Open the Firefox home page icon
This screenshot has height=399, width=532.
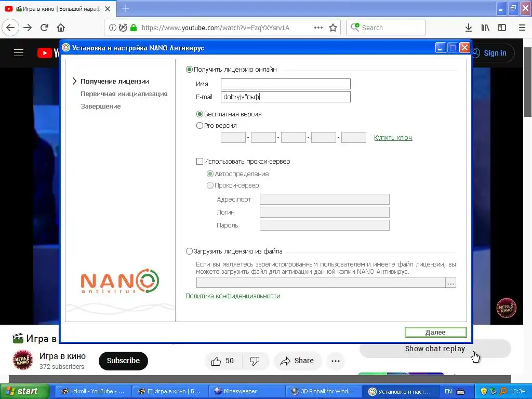tap(61, 28)
